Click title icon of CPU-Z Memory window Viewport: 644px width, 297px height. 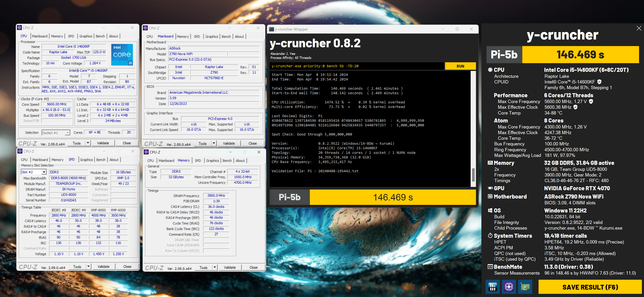(x=146, y=152)
